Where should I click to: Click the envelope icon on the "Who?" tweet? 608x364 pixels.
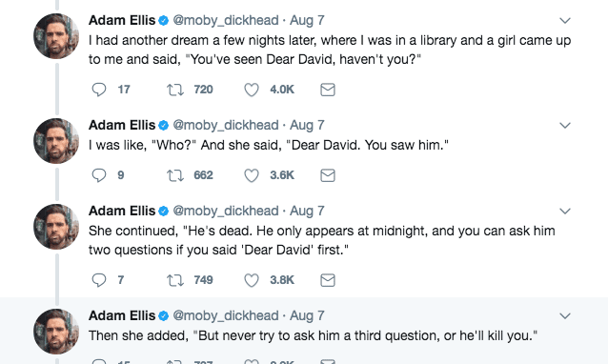tap(328, 175)
